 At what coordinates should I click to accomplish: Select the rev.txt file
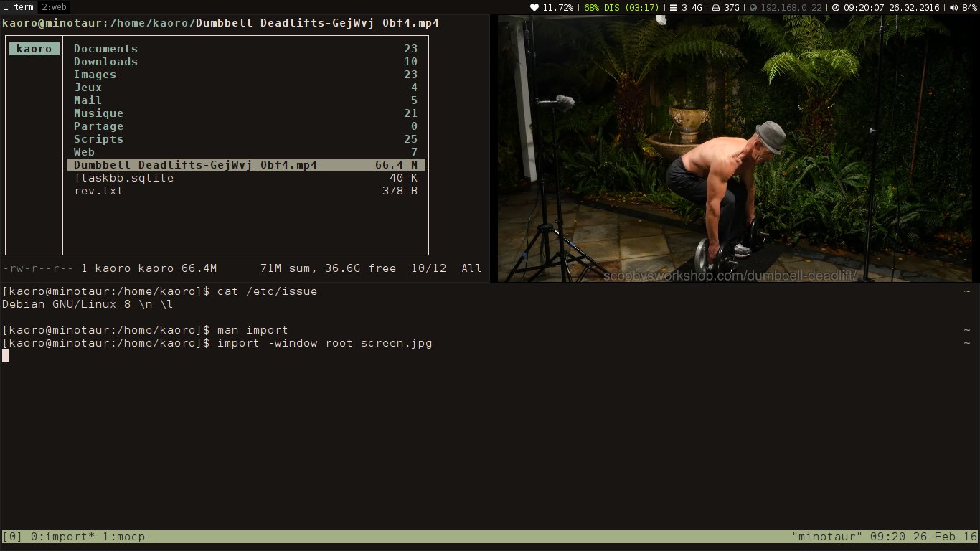[98, 191]
